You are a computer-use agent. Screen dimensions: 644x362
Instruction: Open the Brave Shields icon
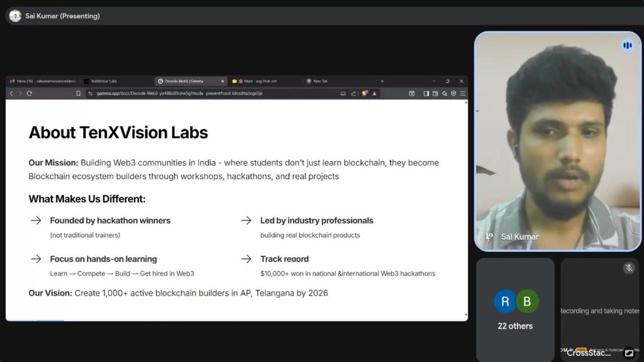click(x=364, y=93)
